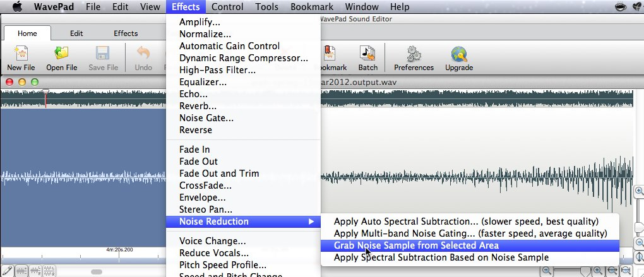Open the Apple menu
The width and height of the screenshot is (644, 277).
pos(17,6)
